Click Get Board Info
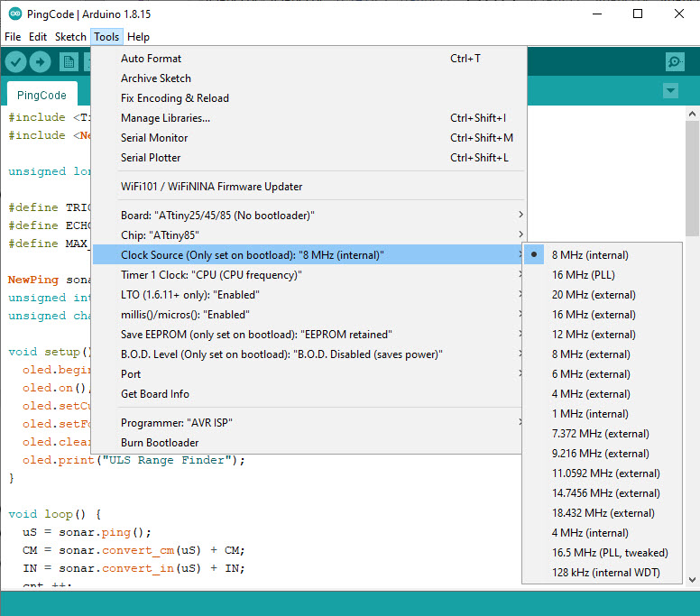This screenshot has height=616, width=700. (155, 394)
